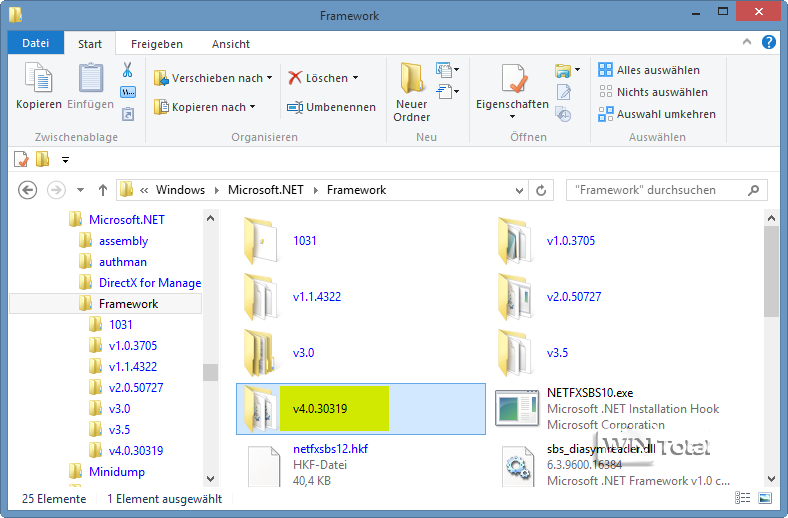This screenshot has height=518, width=788.
Task: Click Microsoft.NET in the address breadcrumb
Action: [x=265, y=190]
